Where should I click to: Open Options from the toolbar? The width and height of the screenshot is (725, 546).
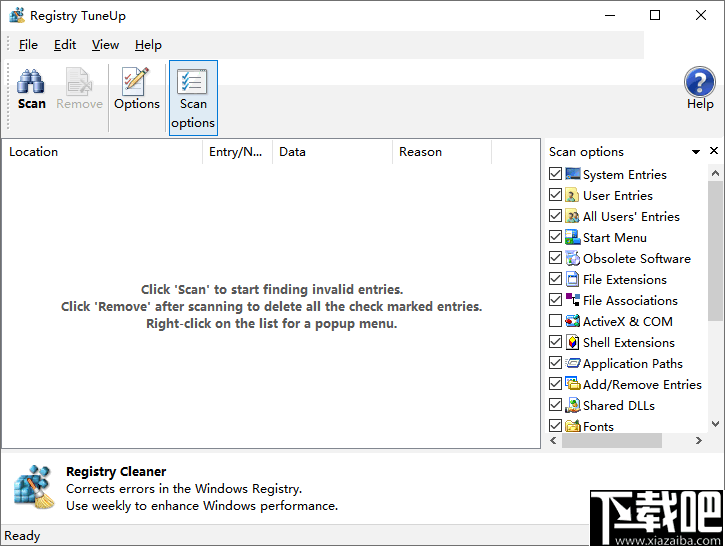[137, 90]
